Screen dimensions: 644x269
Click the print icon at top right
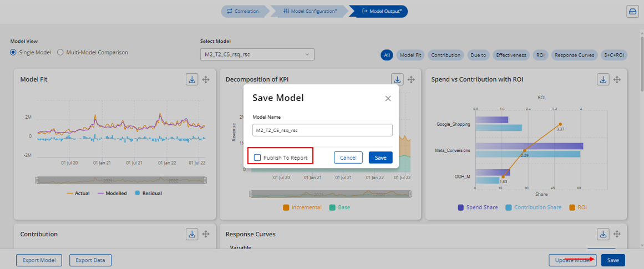pyautogui.click(x=632, y=12)
